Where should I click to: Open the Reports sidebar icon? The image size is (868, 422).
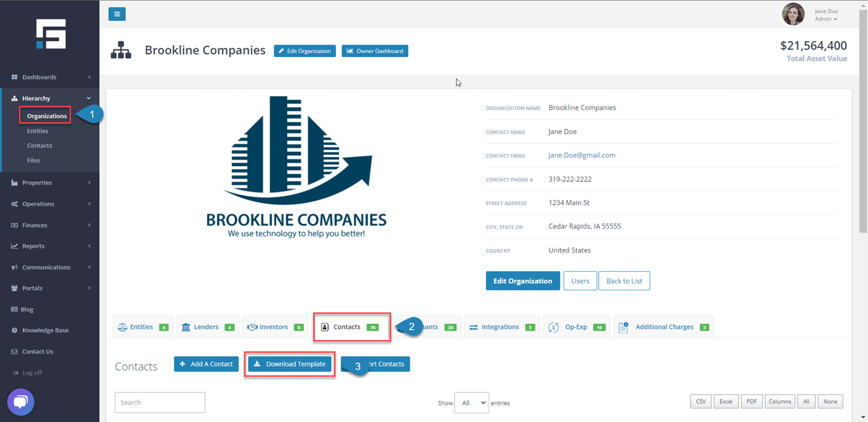click(13, 246)
